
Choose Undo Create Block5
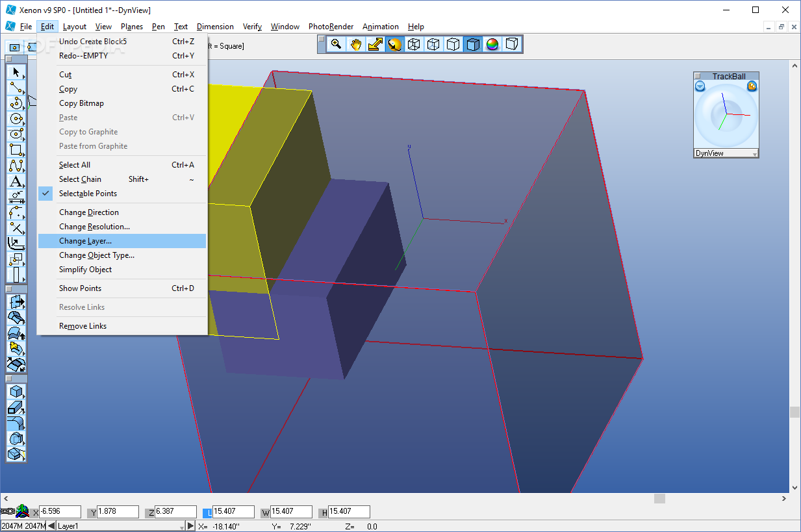tap(122, 42)
